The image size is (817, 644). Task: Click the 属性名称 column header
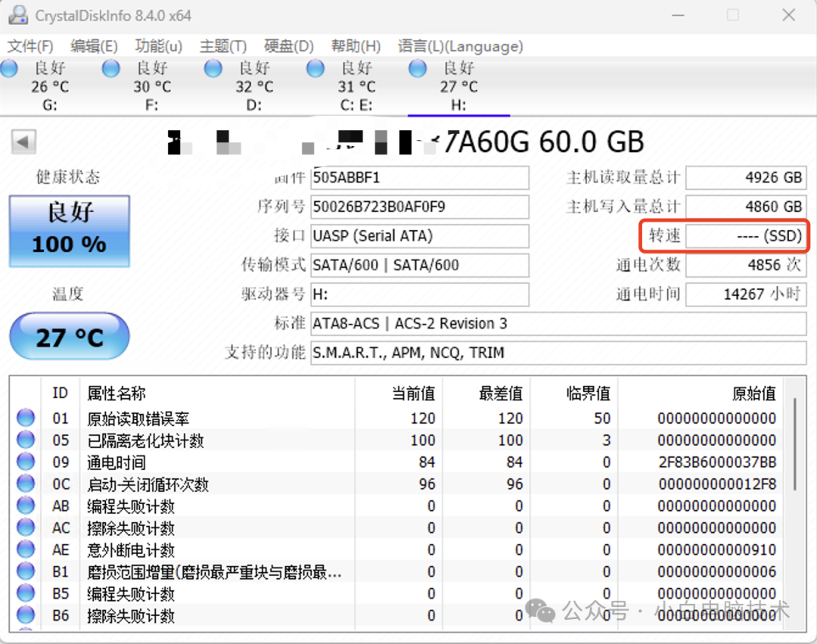(x=116, y=393)
